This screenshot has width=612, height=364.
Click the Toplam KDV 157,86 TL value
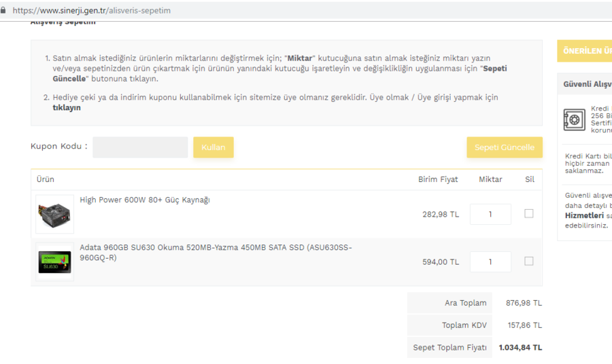(524, 325)
